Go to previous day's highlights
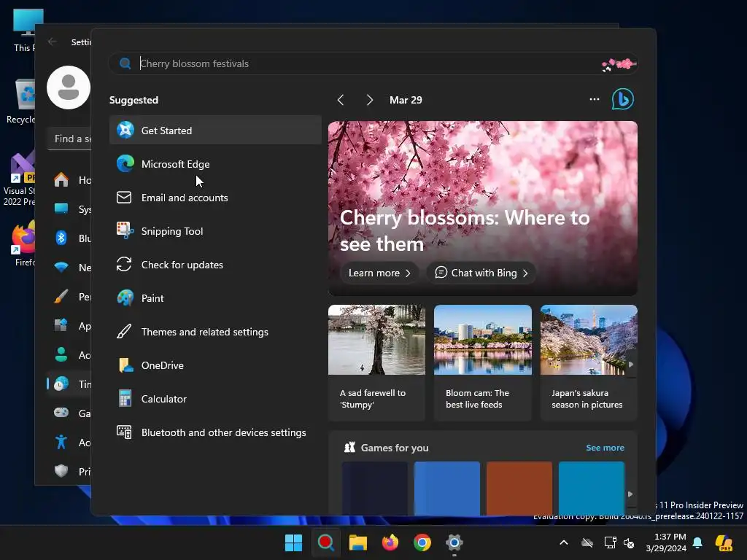This screenshot has width=747, height=560. pyautogui.click(x=340, y=100)
